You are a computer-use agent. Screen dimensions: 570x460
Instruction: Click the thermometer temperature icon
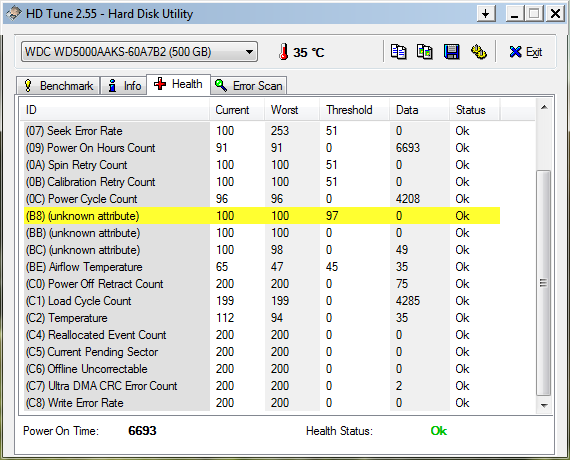point(284,52)
